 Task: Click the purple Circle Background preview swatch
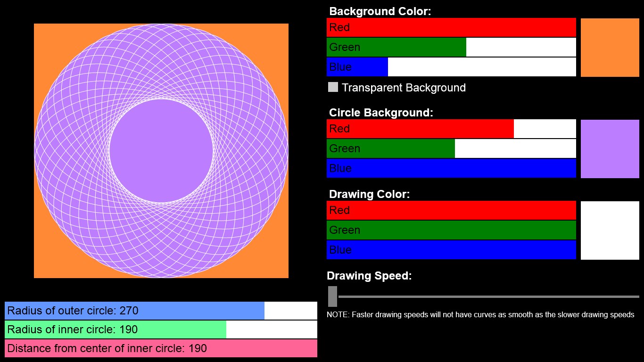[x=610, y=148]
